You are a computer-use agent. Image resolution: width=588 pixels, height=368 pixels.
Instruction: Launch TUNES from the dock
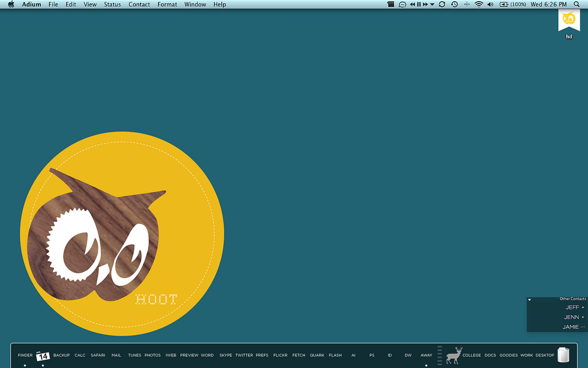[134, 355]
